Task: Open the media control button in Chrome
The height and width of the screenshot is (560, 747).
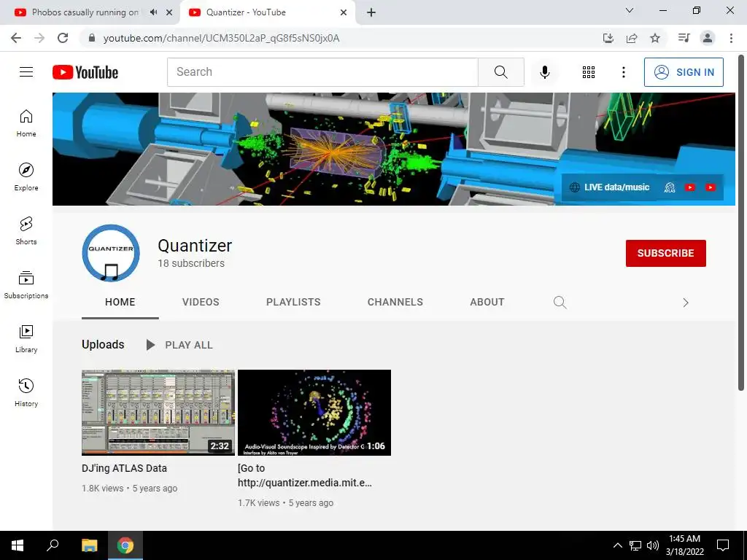Action: tap(684, 38)
